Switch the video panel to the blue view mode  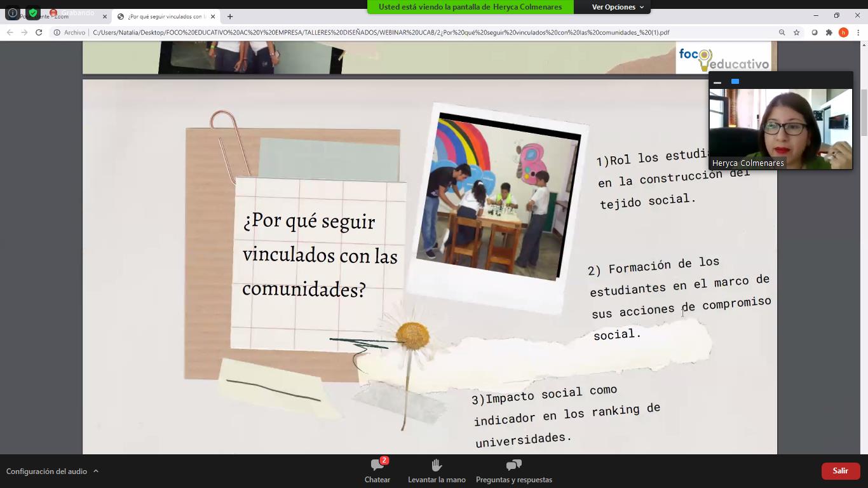(x=735, y=81)
